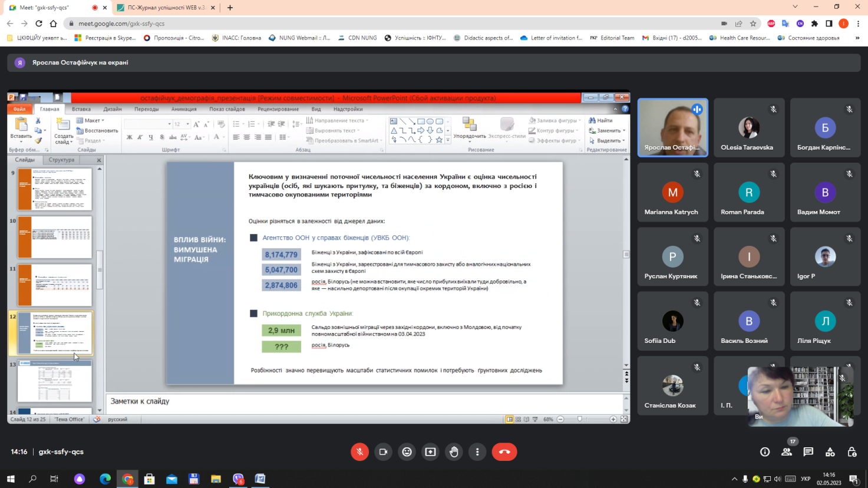This screenshot has width=868, height=488.
Task: Open the activities shapes icon
Action: pyautogui.click(x=830, y=452)
